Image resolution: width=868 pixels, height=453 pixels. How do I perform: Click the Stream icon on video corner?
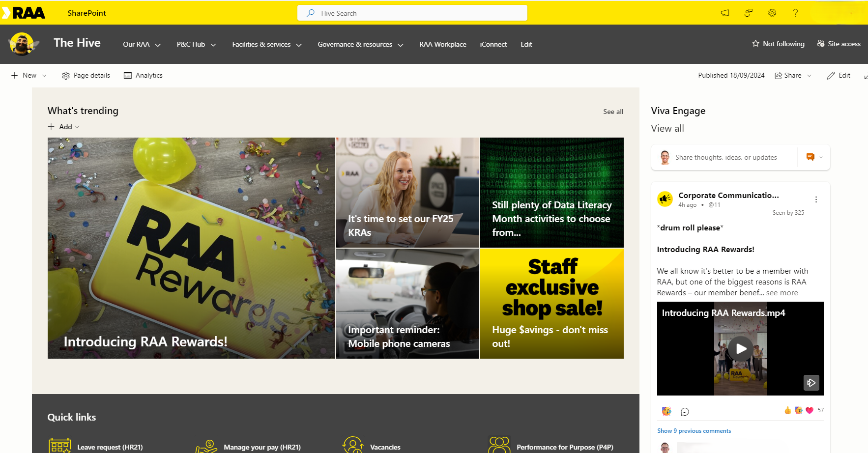tap(811, 383)
